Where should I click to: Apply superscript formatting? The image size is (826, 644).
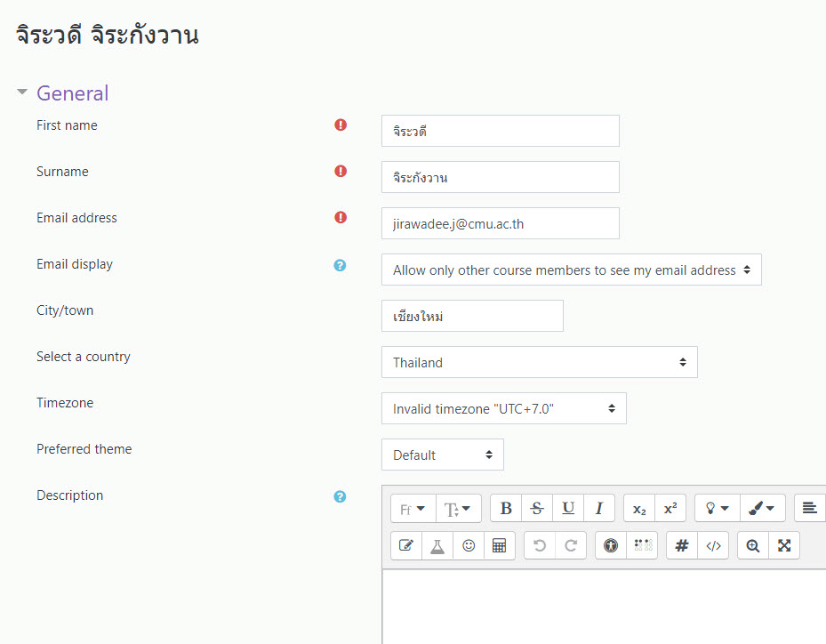[x=670, y=509]
